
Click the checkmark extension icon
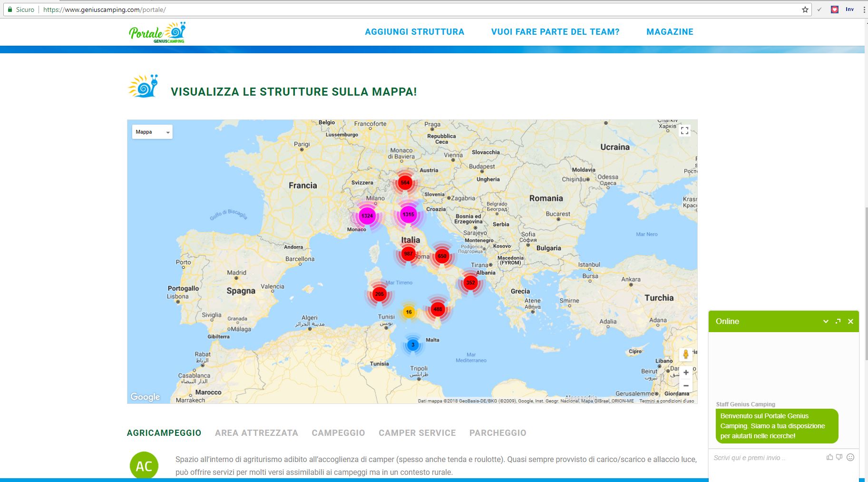[x=819, y=10]
